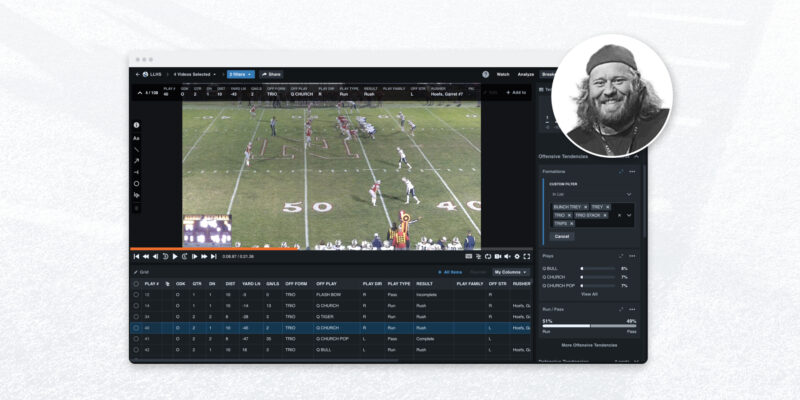Viewport: 800px width, 400px height.
Task: Switch to the Watch tab
Action: point(503,74)
